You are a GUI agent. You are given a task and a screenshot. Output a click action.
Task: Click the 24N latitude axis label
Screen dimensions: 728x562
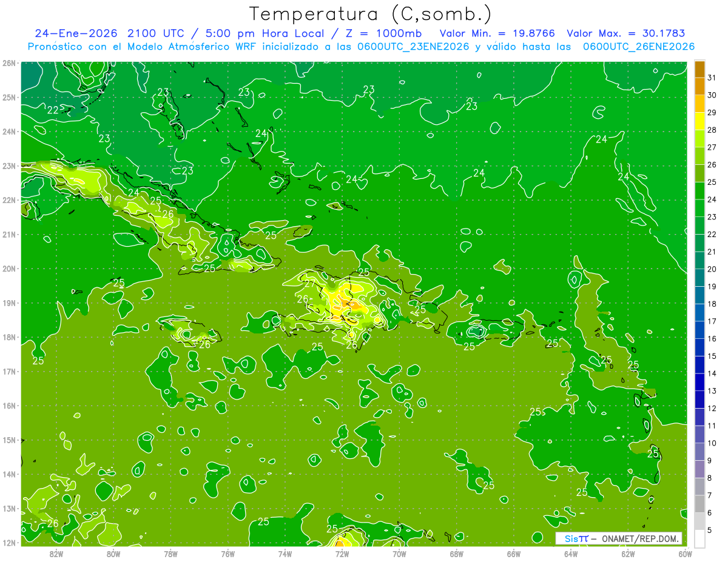coord(9,132)
